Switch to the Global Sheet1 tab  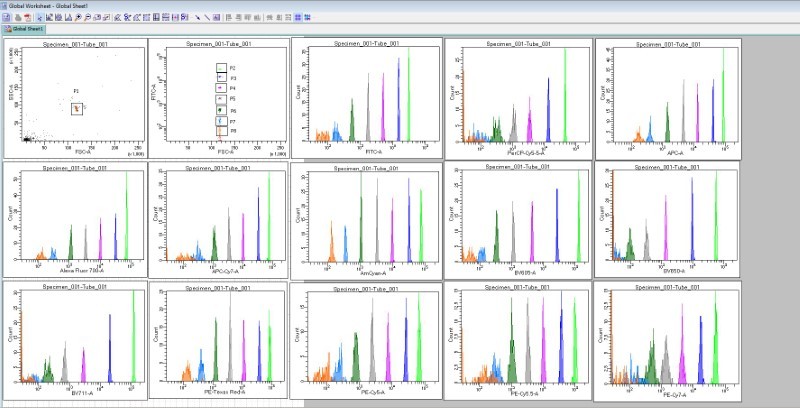pos(24,29)
